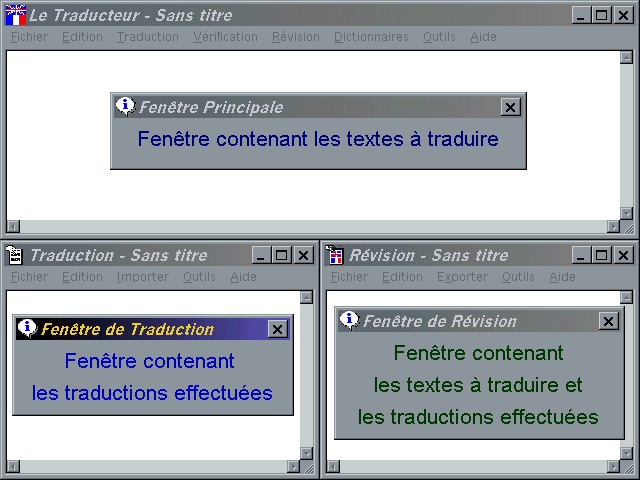640x480 pixels.
Task: Click scroll down arrow in Le Traducteur window
Action: click(627, 213)
